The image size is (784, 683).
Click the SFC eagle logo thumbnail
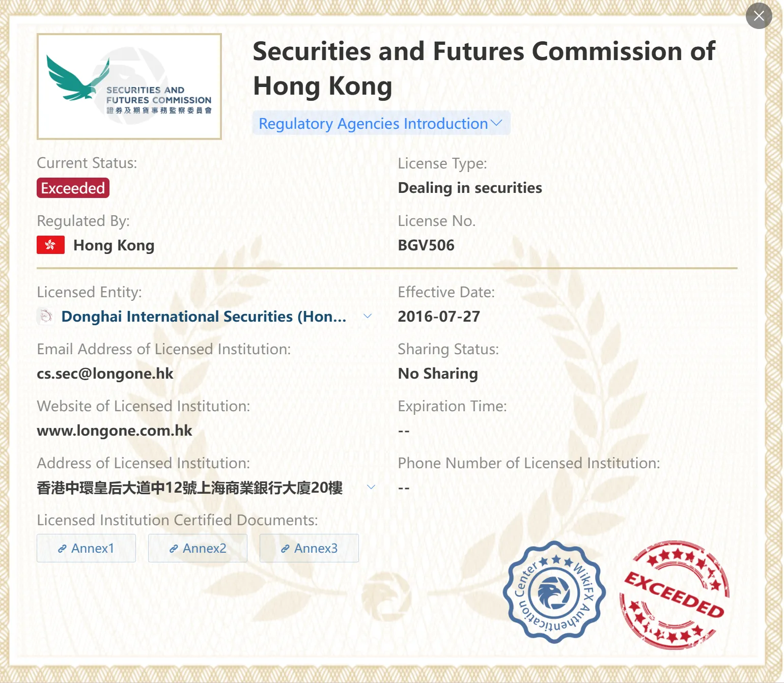pos(129,87)
